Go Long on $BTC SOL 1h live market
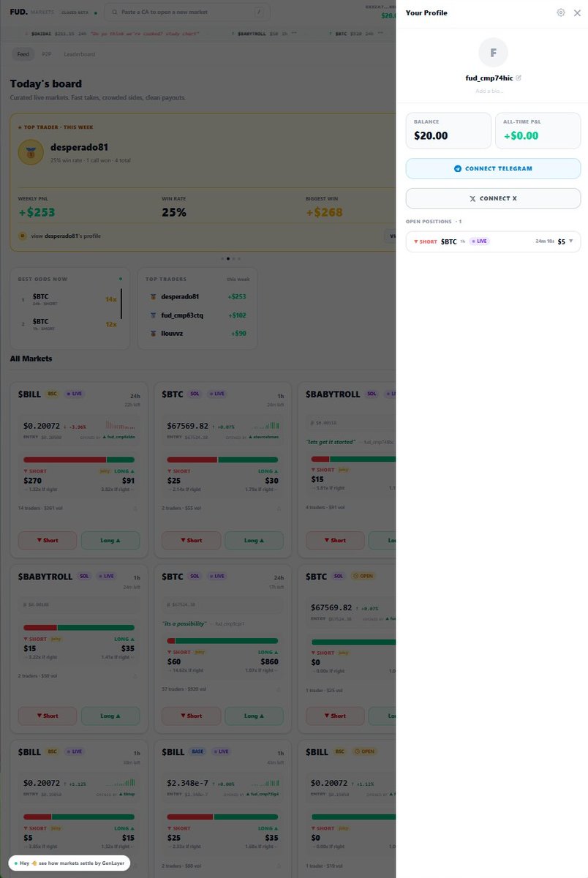Image resolution: width=588 pixels, height=878 pixels. pos(254,540)
